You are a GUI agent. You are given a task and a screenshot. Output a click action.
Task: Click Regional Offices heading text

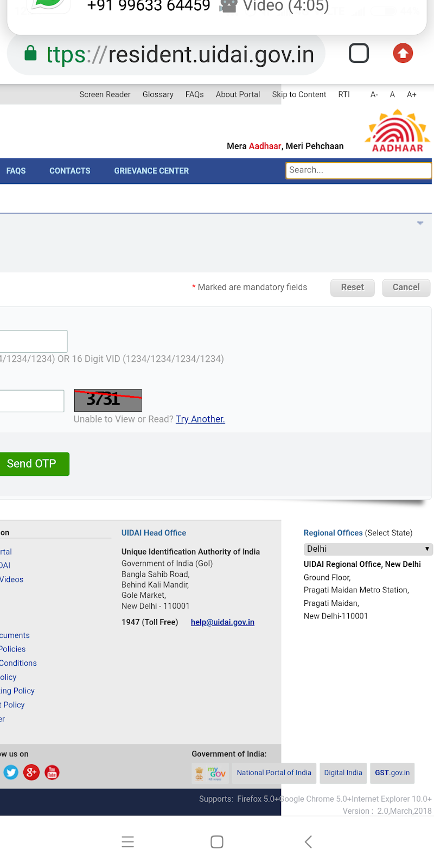pos(333,533)
